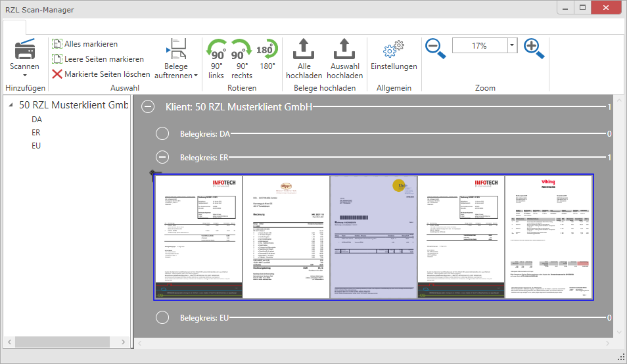
Task: Click Markierte Seiten löschen
Action: click(107, 74)
